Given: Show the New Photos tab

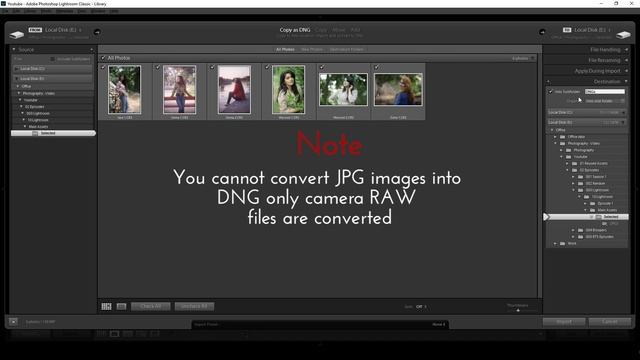Looking at the screenshot, I should click(x=312, y=49).
